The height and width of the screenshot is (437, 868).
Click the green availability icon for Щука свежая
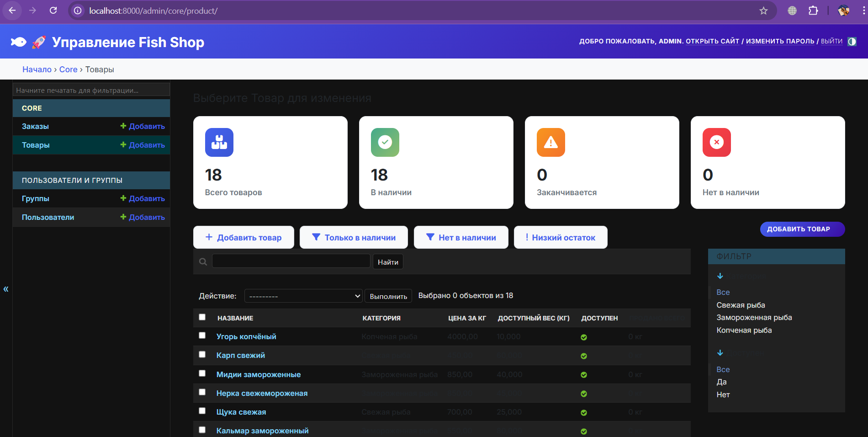[x=584, y=413]
